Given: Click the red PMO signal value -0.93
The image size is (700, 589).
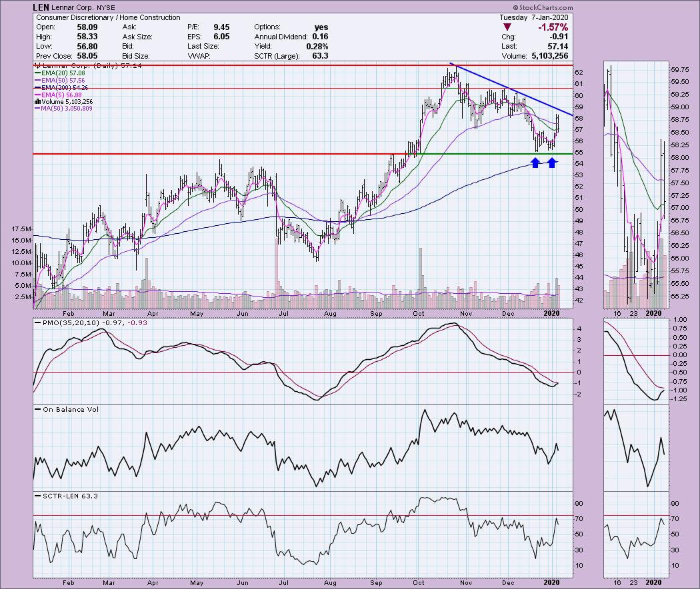Looking at the screenshot, I should [137, 322].
